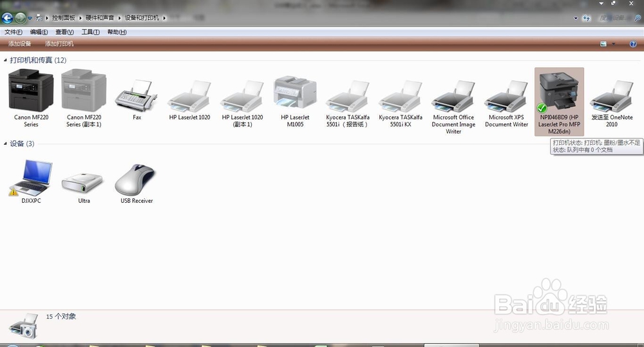Open the view options dropdown arrow
Image resolution: width=644 pixels, height=347 pixels.
[x=614, y=44]
